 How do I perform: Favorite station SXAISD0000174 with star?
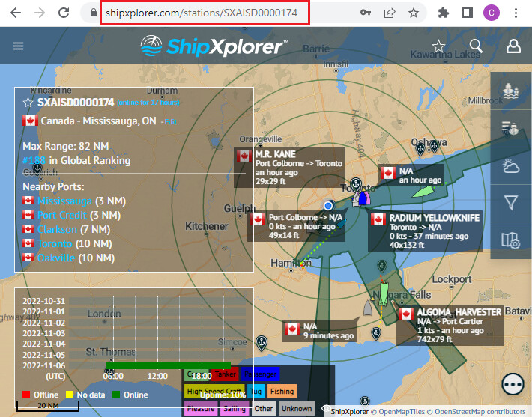[x=28, y=103]
